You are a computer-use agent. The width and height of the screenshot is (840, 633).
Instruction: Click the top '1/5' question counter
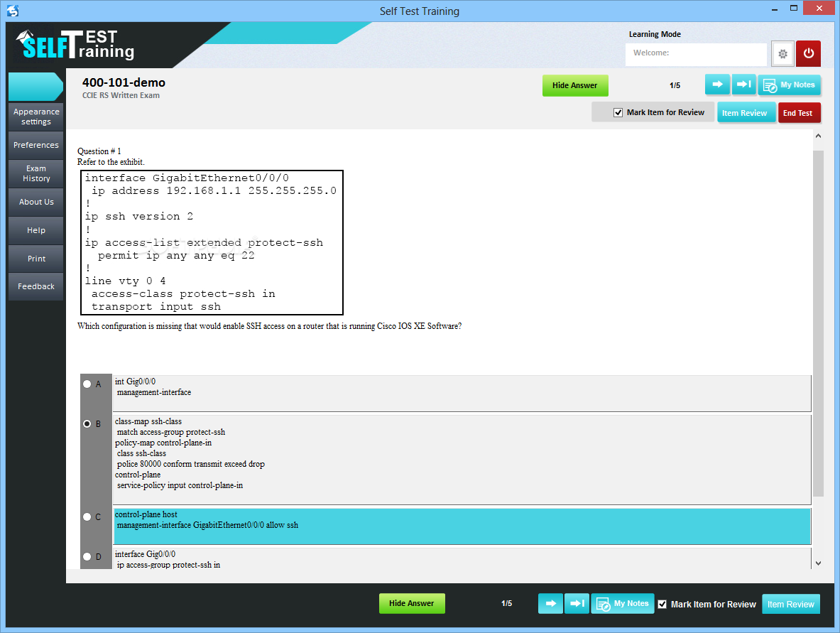pos(675,85)
